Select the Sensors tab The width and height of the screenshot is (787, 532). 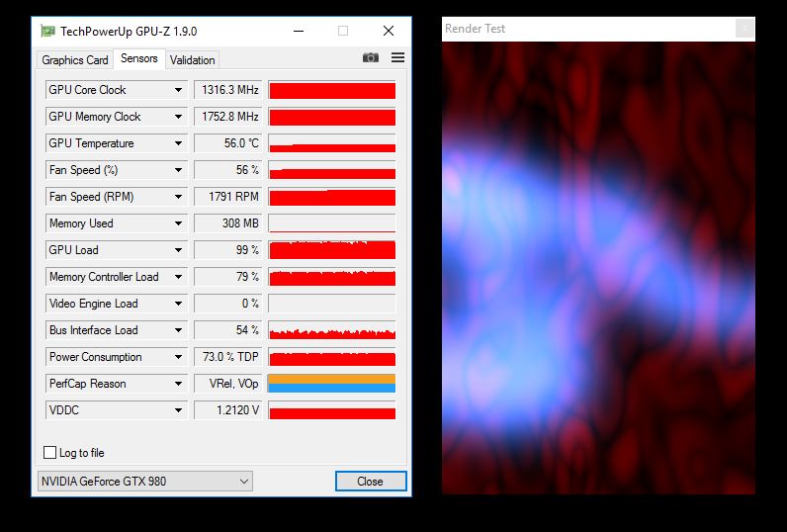click(139, 59)
